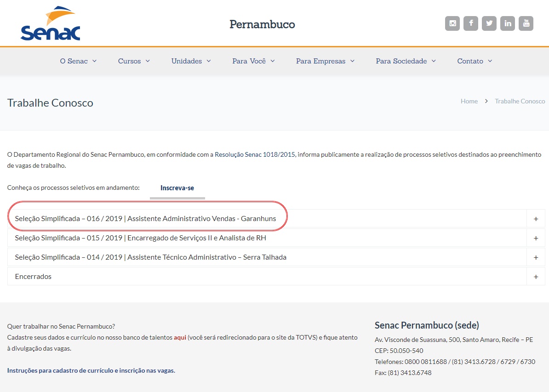Click the Senac logo

pos(51,23)
